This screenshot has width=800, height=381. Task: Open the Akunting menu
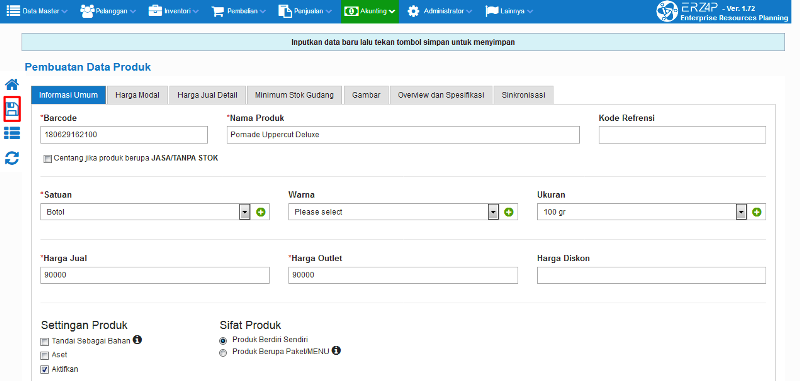coord(370,11)
